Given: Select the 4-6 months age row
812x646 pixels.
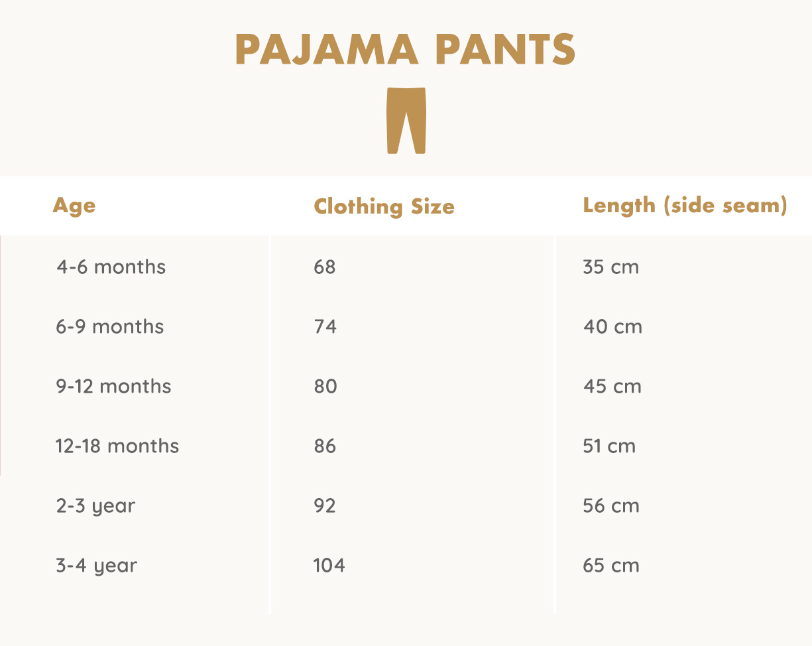Looking at the screenshot, I should (111, 267).
